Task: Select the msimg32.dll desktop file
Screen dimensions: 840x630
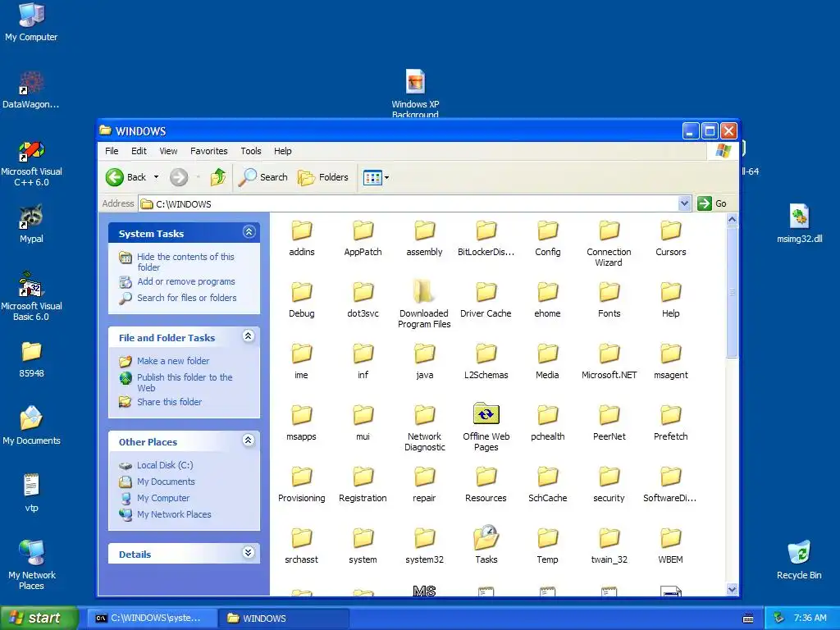Action: [799, 224]
